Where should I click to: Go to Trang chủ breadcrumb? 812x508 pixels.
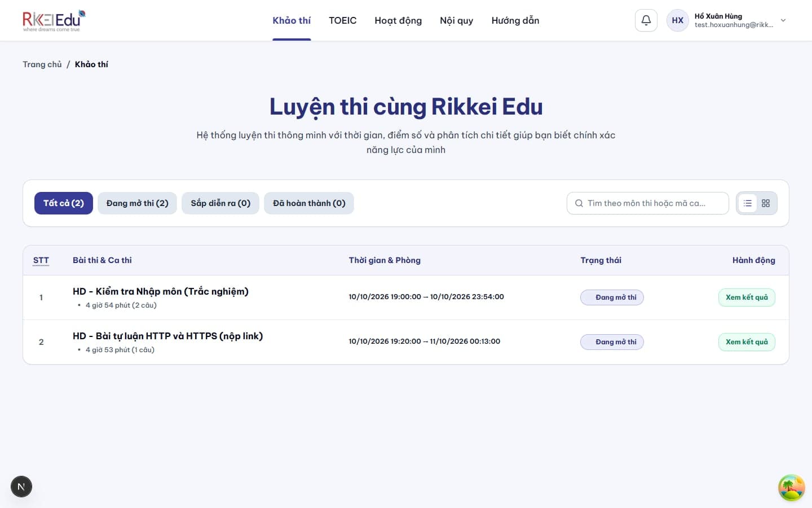(42, 64)
